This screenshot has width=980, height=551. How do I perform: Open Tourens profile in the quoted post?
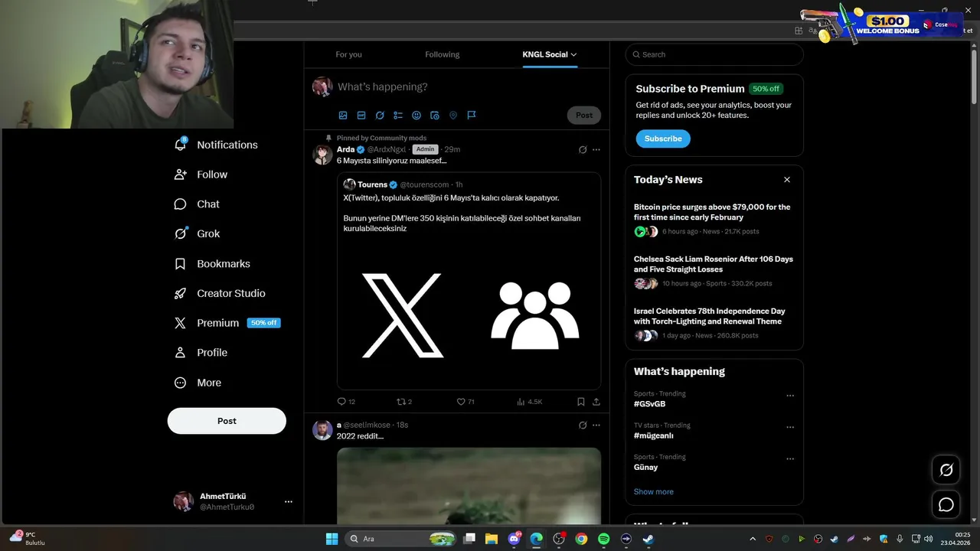tap(372, 184)
